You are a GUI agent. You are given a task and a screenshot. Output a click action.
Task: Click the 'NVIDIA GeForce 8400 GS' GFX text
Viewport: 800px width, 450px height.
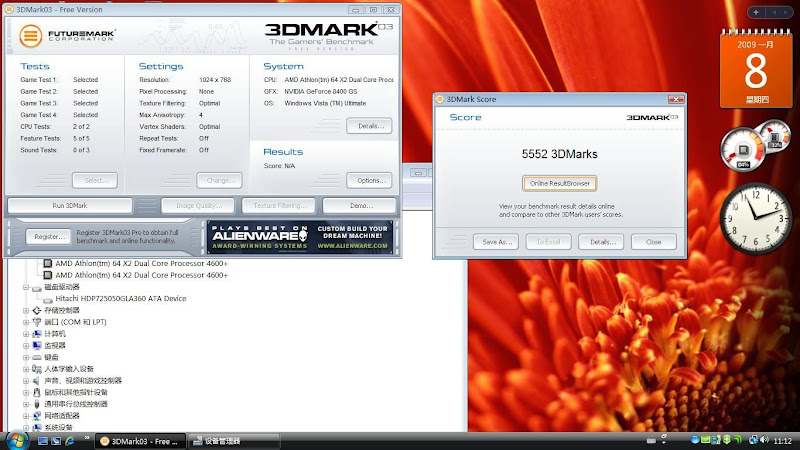321,92
